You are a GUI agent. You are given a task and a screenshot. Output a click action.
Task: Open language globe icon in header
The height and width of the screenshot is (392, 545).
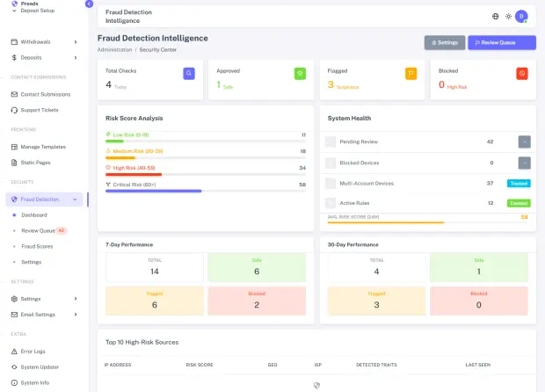(x=495, y=17)
